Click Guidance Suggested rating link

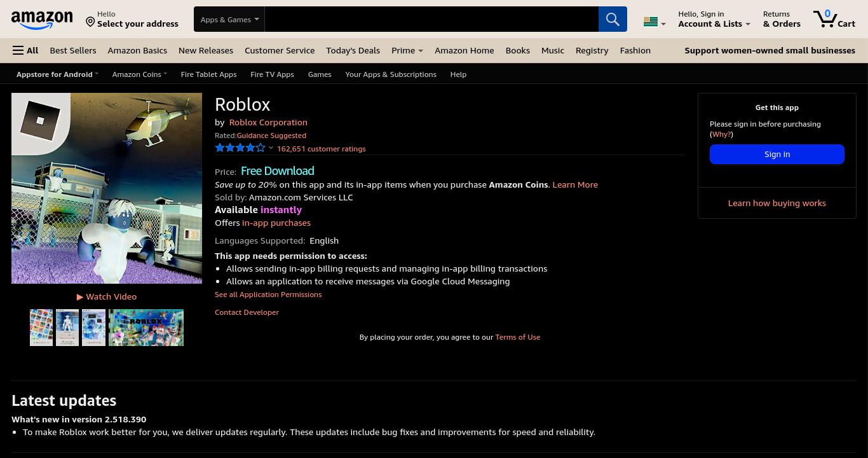271,135
